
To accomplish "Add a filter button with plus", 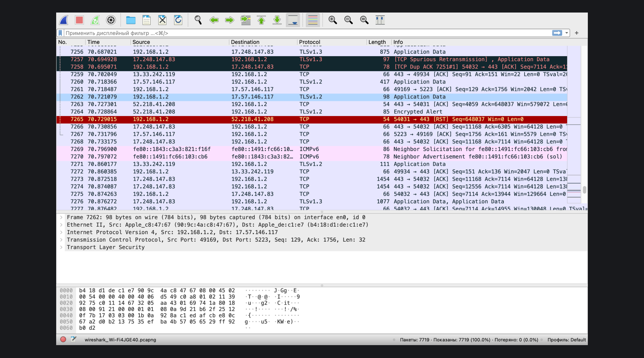I will tap(577, 33).
